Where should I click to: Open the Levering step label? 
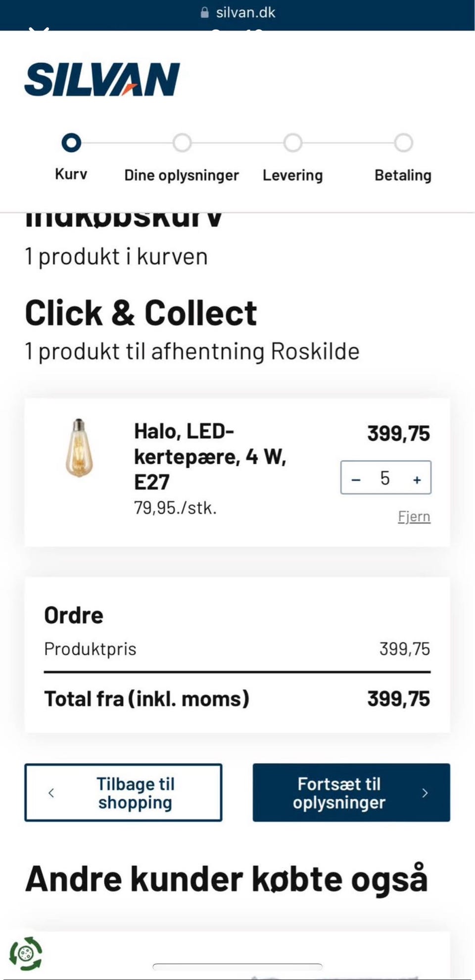(x=293, y=175)
